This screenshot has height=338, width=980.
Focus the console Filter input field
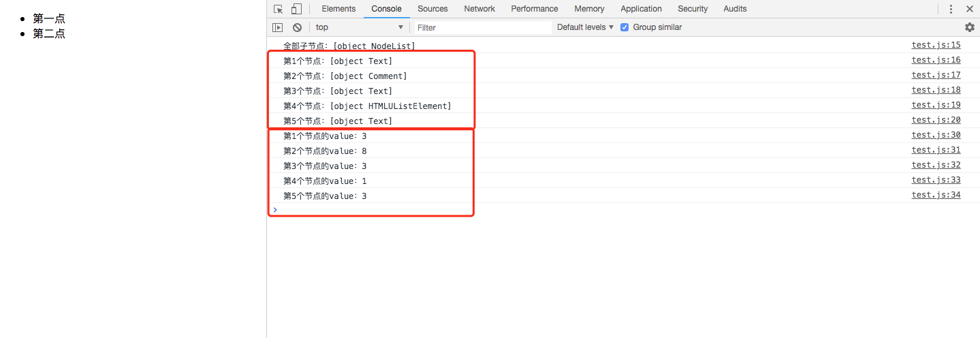482,27
